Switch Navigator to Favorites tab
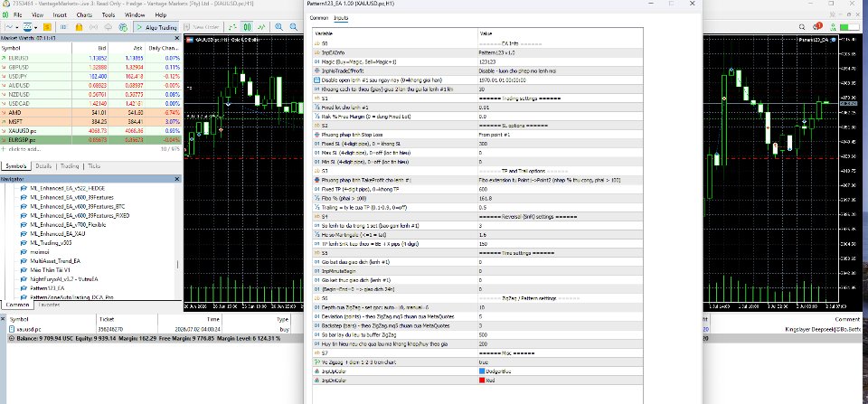Image resolution: width=868 pixels, height=404 pixels. coord(49,305)
